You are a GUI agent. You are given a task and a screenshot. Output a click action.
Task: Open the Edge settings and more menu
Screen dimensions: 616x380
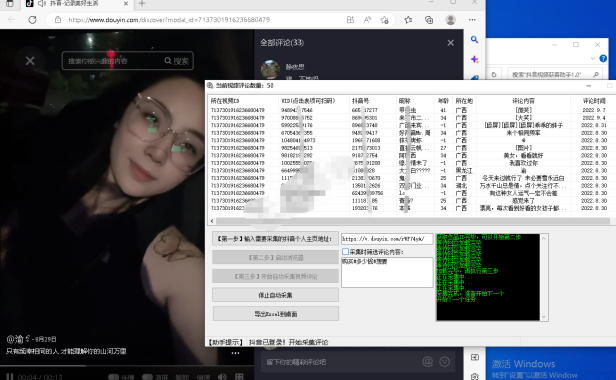[x=472, y=20]
